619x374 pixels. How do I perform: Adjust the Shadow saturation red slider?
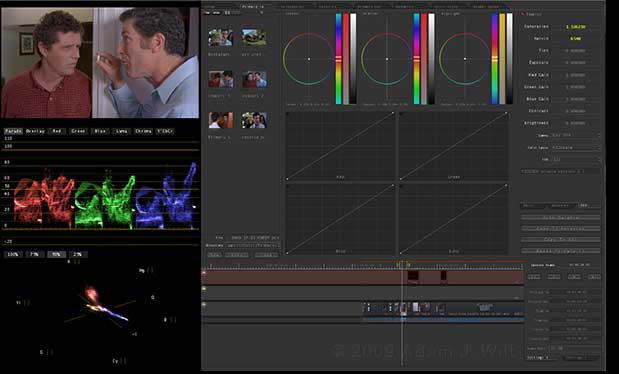(346, 59)
